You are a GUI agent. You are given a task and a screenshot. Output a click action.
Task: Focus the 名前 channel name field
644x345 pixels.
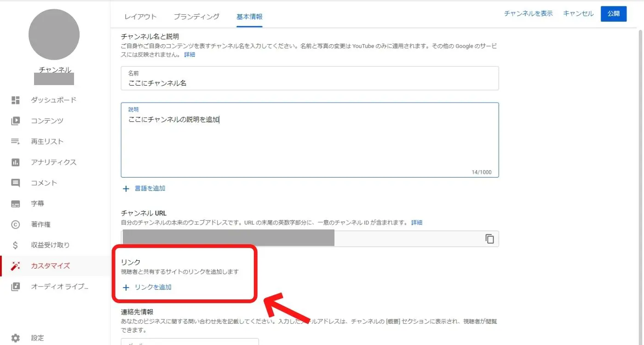tap(310, 78)
